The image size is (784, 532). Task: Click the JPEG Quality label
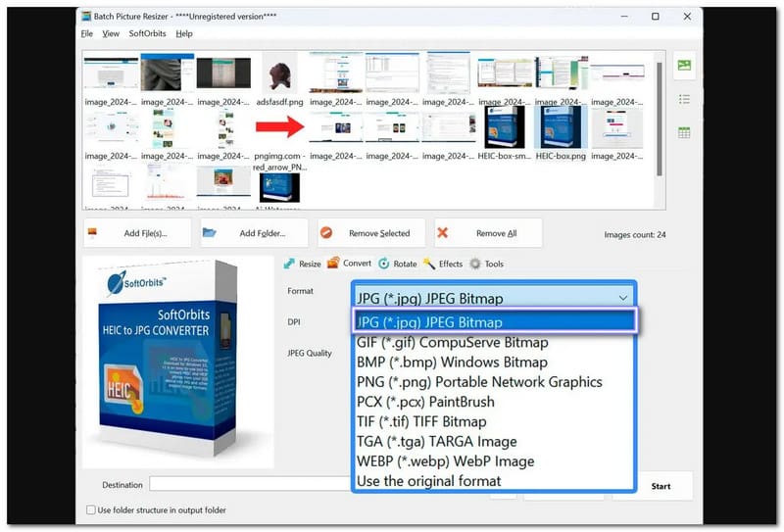[x=310, y=353]
